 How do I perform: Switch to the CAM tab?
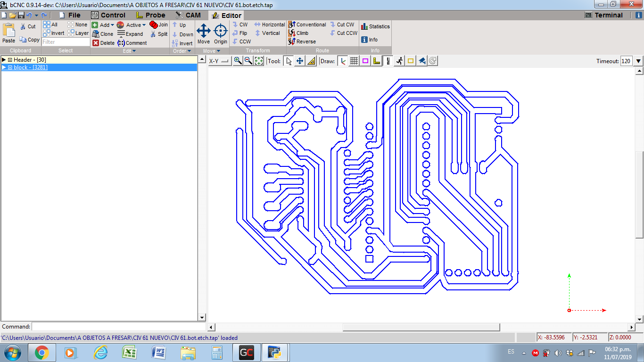[188, 15]
